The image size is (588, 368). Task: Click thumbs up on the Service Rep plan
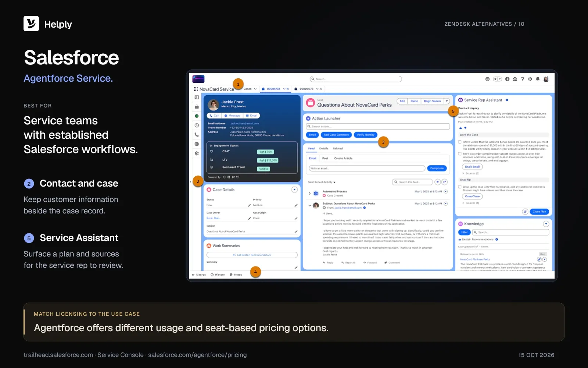click(x=460, y=128)
